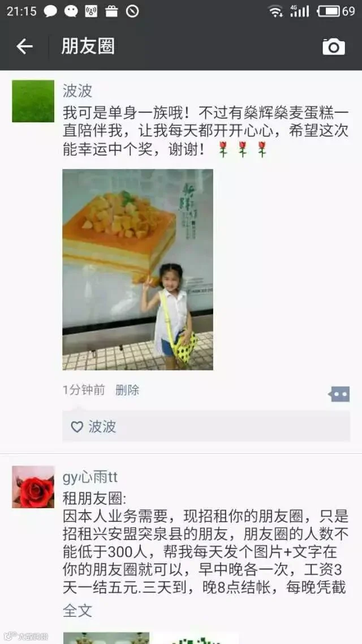This screenshot has height=644, width=362.
Task: Tap the 朋友圈 title in header
Action: click(x=88, y=46)
